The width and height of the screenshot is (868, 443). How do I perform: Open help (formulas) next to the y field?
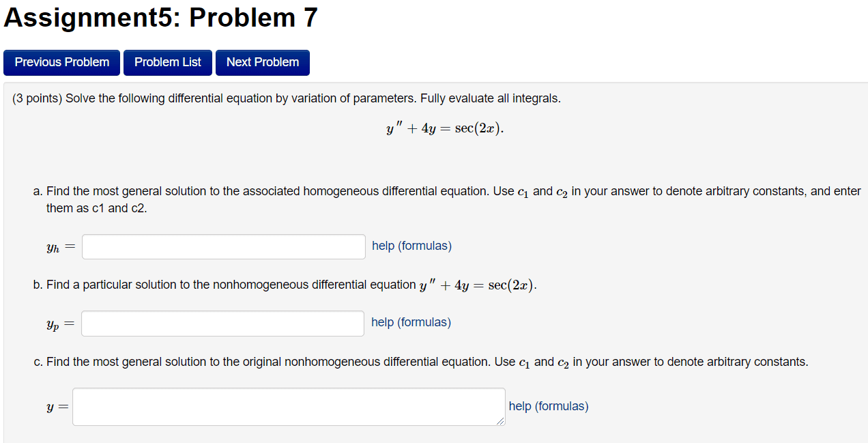[x=547, y=406]
